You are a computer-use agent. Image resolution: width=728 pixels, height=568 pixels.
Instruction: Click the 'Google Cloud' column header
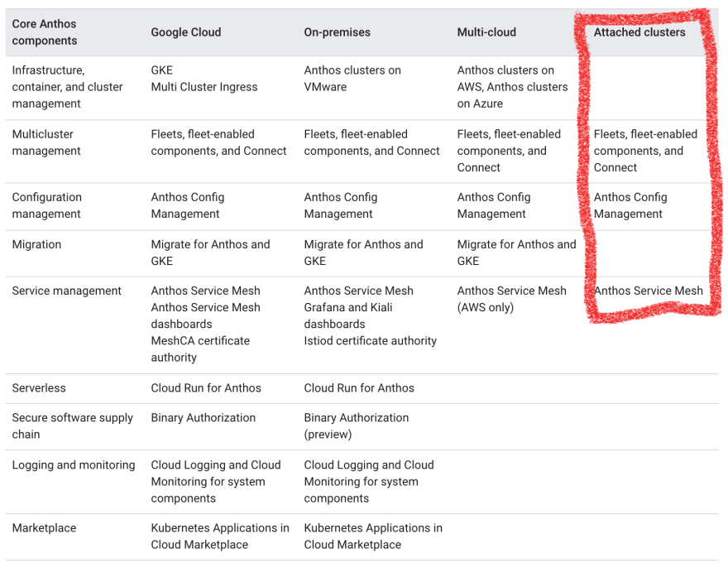pos(185,32)
